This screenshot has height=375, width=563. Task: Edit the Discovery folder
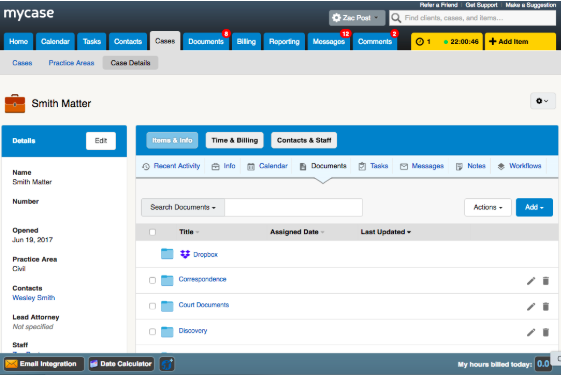point(531,332)
